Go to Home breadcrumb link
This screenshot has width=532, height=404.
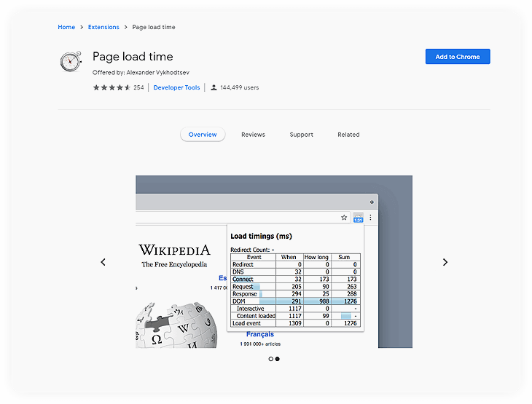point(66,27)
